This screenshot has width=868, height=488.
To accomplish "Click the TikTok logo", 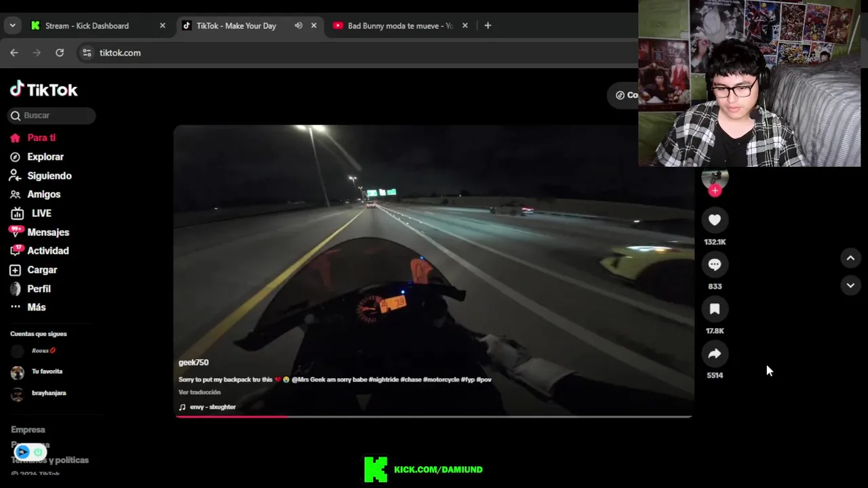I will coord(44,89).
